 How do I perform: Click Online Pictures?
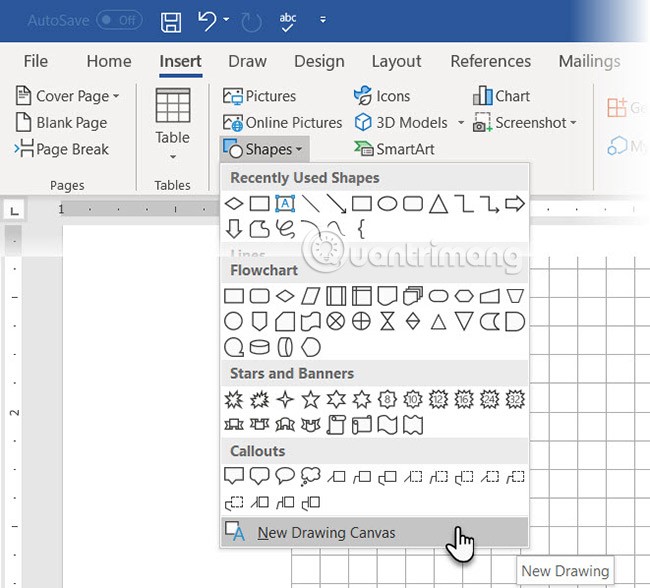[282, 122]
